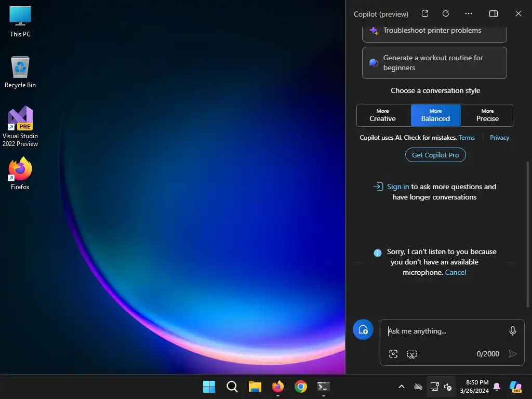The width and height of the screenshot is (532, 399).
Task: Choose More Balanced conversation style
Action: [436, 115]
